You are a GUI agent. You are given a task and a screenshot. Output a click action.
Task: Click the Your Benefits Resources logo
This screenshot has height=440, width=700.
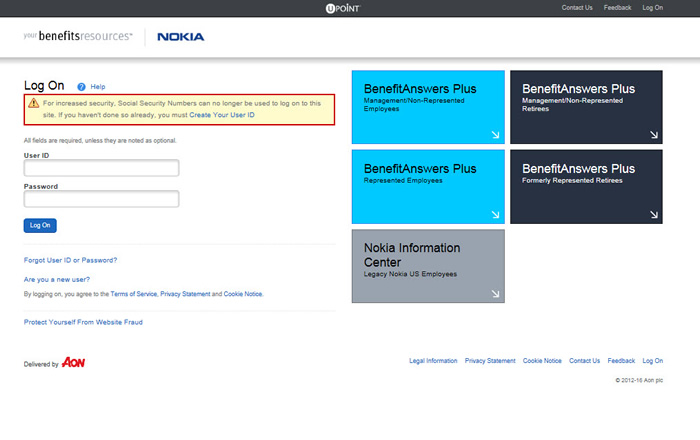click(x=78, y=36)
